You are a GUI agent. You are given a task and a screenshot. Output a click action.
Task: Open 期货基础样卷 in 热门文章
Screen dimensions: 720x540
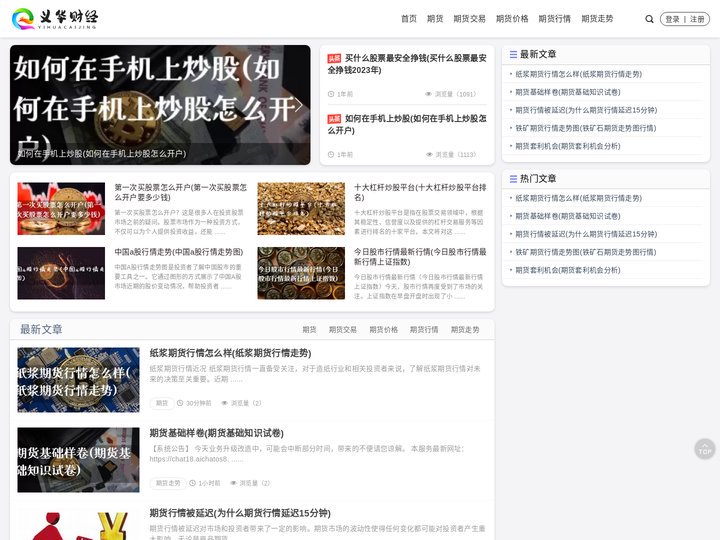568,216
